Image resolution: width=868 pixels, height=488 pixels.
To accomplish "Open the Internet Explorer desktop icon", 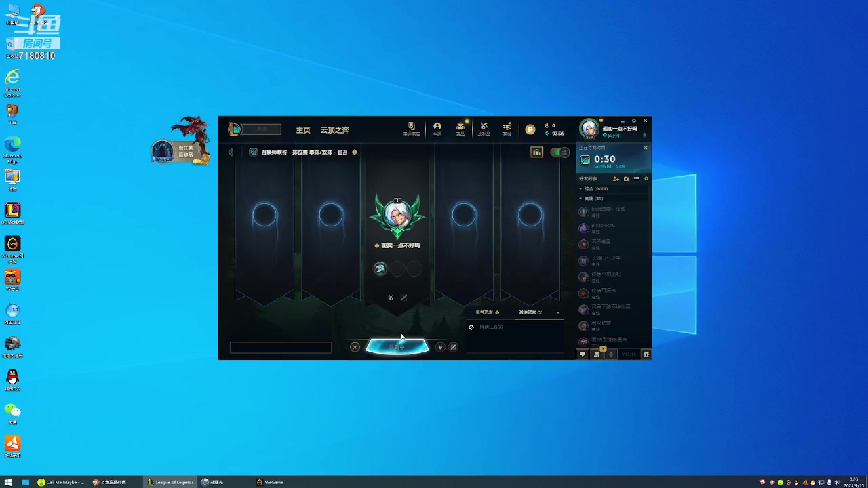I will pyautogui.click(x=12, y=82).
